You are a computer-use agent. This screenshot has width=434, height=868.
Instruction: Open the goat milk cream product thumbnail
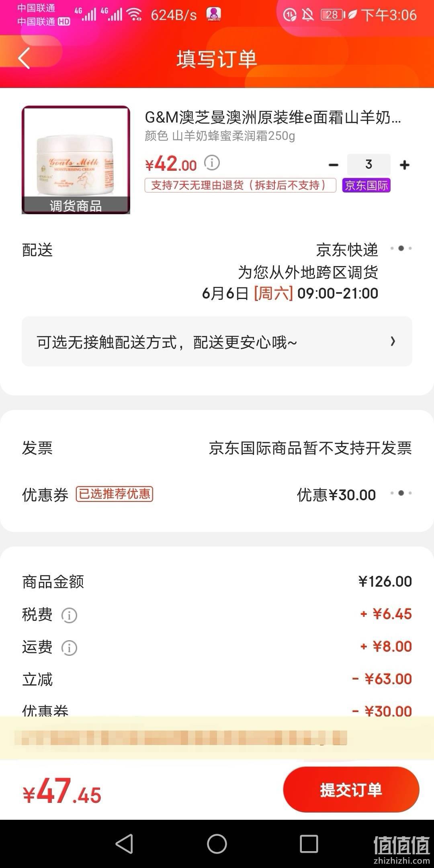[x=76, y=160]
